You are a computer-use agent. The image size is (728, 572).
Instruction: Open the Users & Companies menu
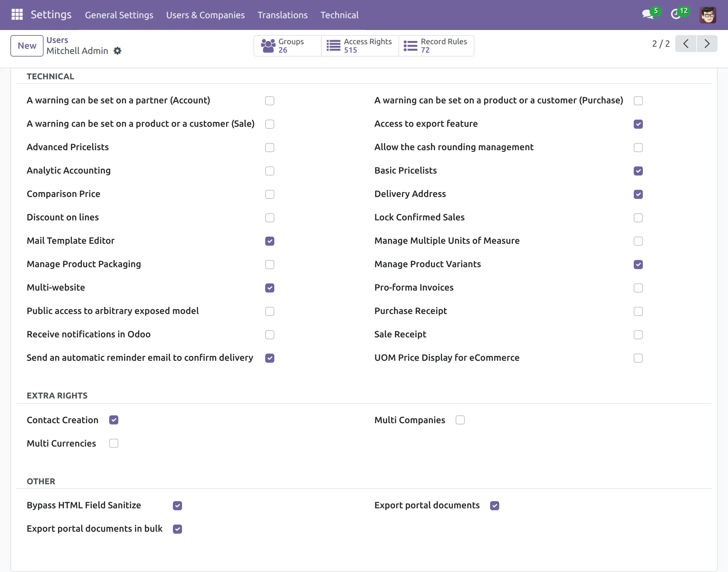coord(205,15)
